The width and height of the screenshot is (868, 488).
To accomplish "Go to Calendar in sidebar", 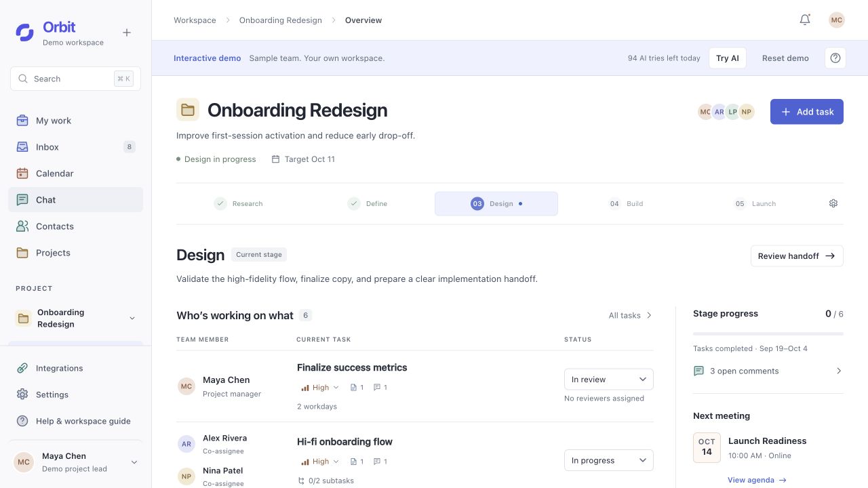I will coord(76,174).
